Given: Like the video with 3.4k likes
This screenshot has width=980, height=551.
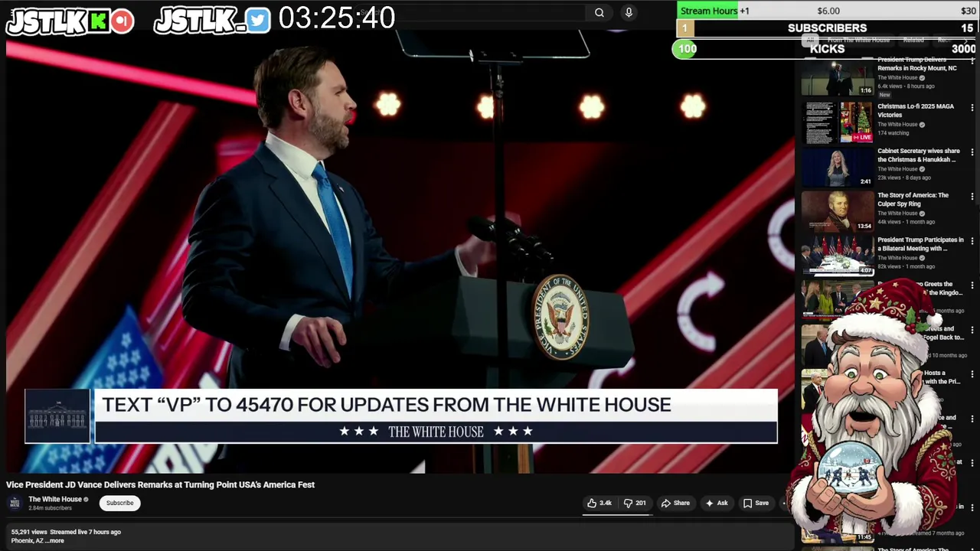Looking at the screenshot, I should point(599,503).
